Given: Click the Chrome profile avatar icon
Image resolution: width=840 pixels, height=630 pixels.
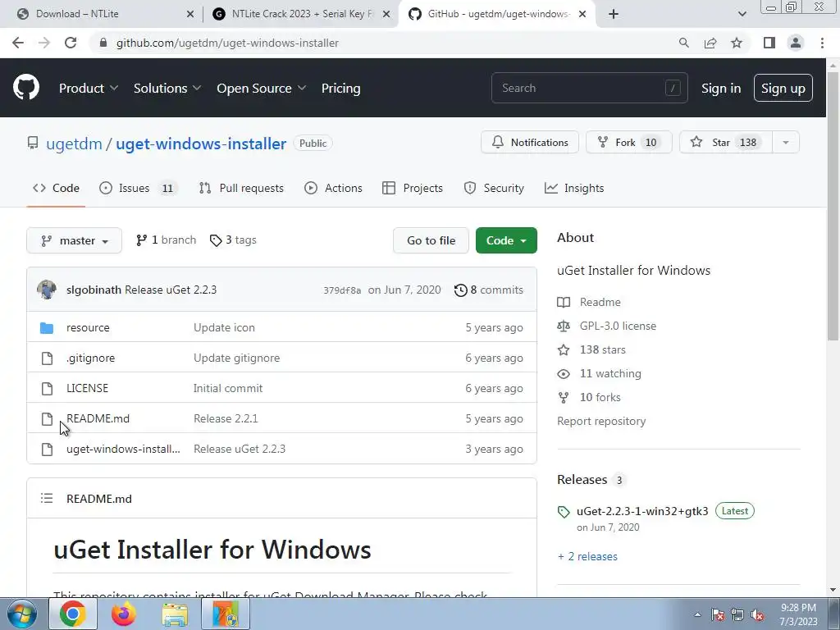Looking at the screenshot, I should pos(796,43).
